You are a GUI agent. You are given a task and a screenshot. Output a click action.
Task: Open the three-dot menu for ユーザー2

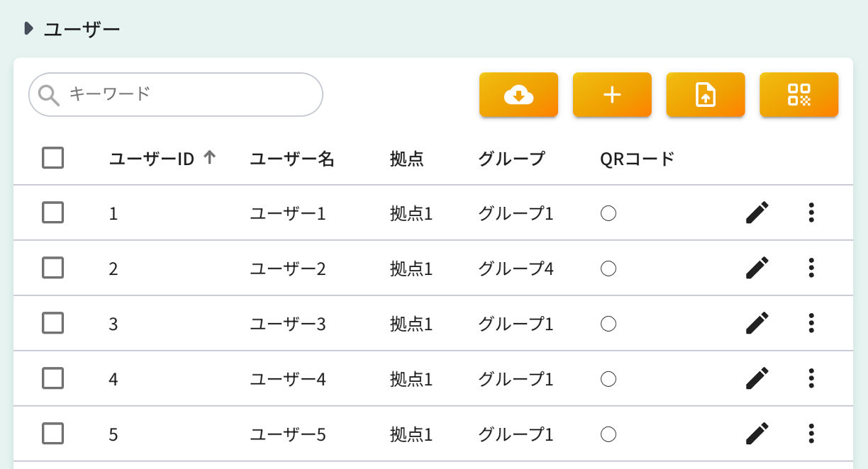pyautogui.click(x=811, y=268)
